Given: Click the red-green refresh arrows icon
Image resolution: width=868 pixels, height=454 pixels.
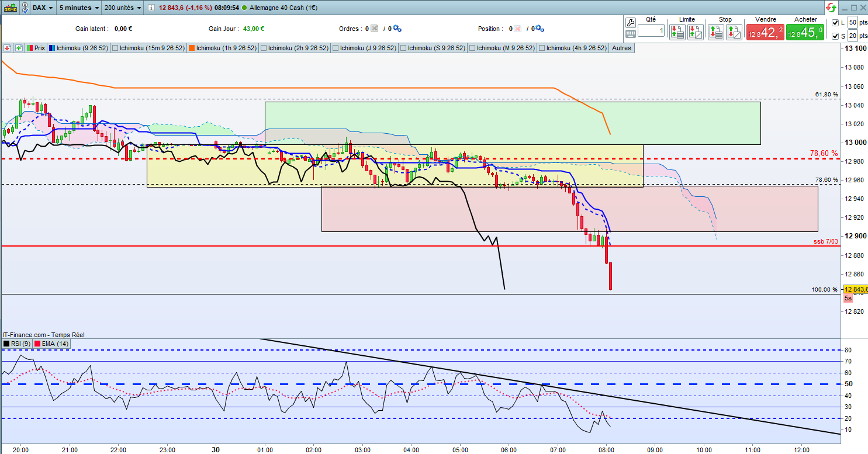Looking at the screenshot, I should 830,8.
